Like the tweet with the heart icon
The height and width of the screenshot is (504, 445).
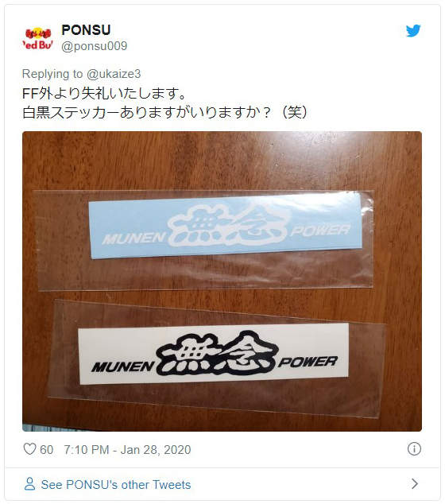tap(29, 448)
